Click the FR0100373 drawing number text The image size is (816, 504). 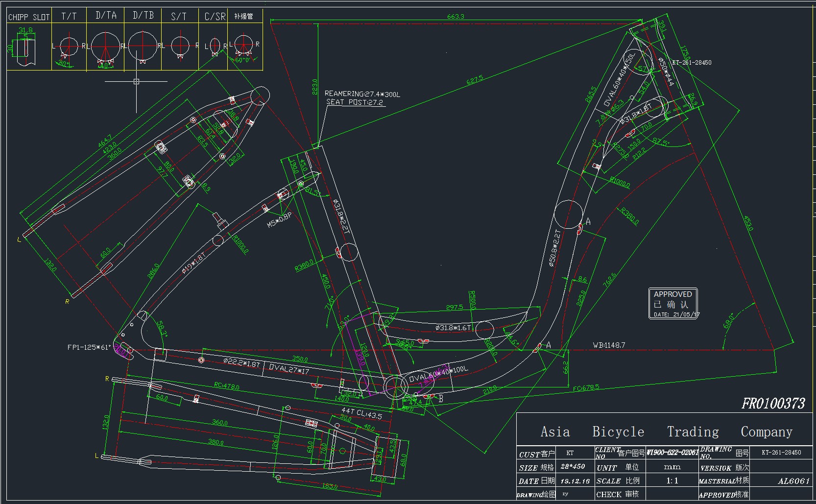[x=773, y=403]
